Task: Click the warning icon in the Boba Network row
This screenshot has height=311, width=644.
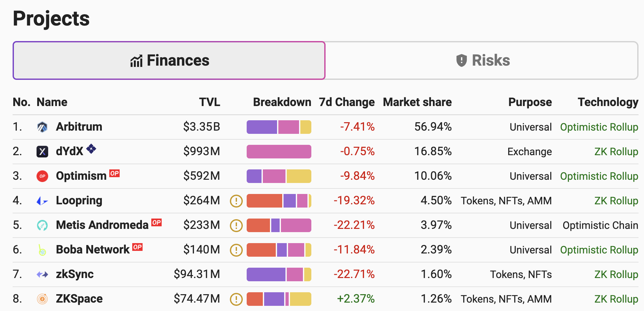Action: click(x=236, y=250)
